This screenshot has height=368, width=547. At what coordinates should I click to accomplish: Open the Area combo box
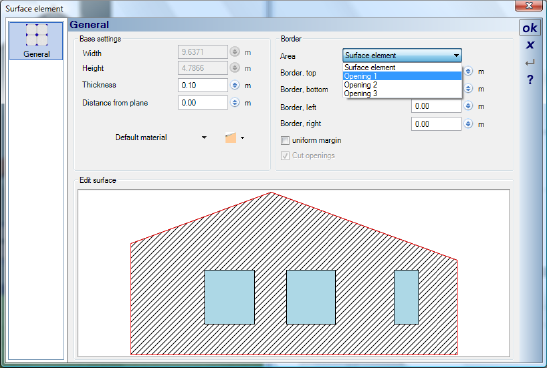(x=402, y=55)
